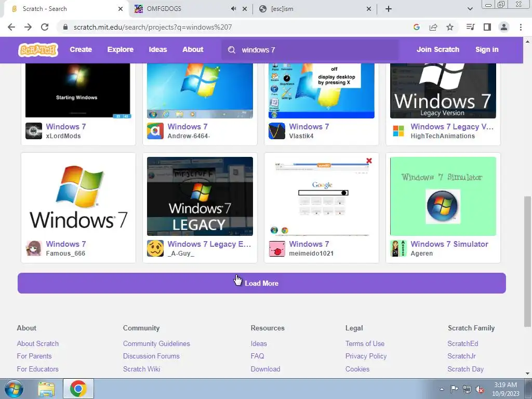This screenshot has width=532, height=399.
Task: Open the tab search dropdown chevron
Action: click(x=470, y=9)
